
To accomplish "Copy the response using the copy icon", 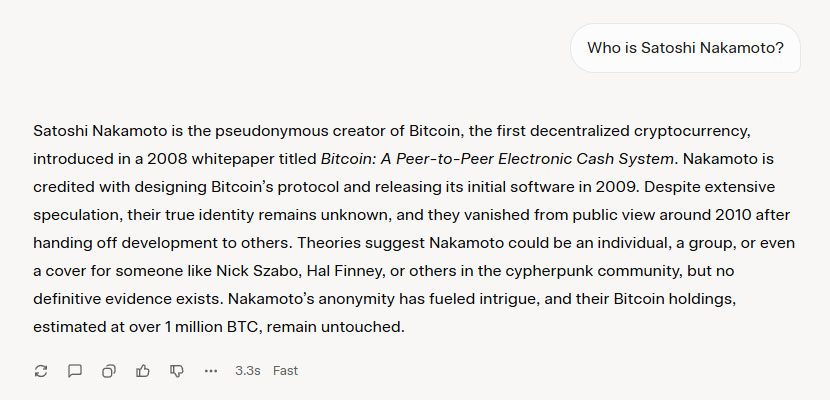I will tap(109, 371).
